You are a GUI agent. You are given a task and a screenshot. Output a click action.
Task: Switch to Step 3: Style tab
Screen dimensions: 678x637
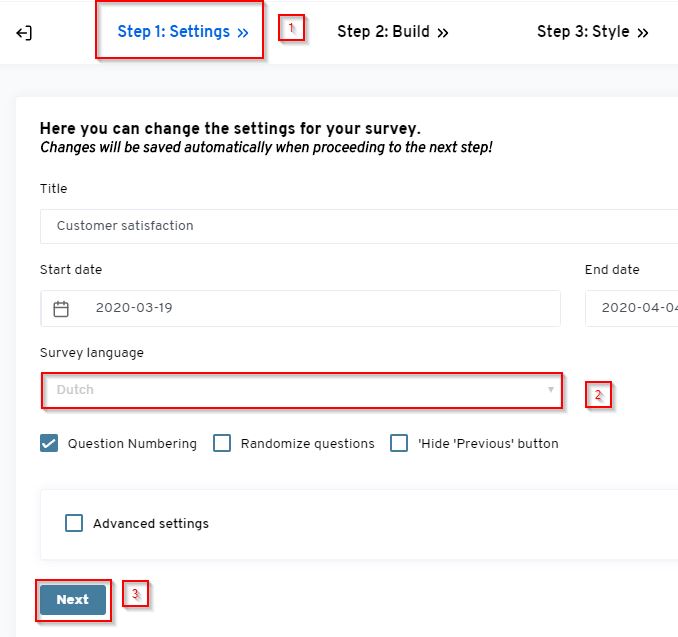tap(592, 32)
